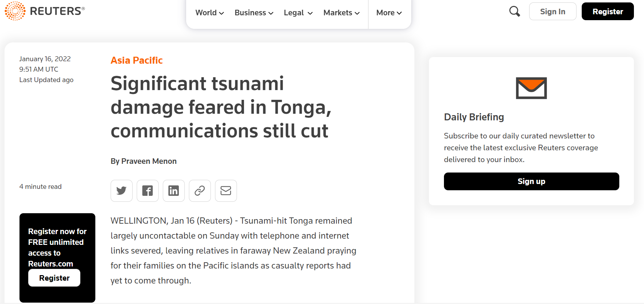Viewport: 644px width, 304px height.
Task: Open the Legal dropdown menu
Action: point(298,13)
